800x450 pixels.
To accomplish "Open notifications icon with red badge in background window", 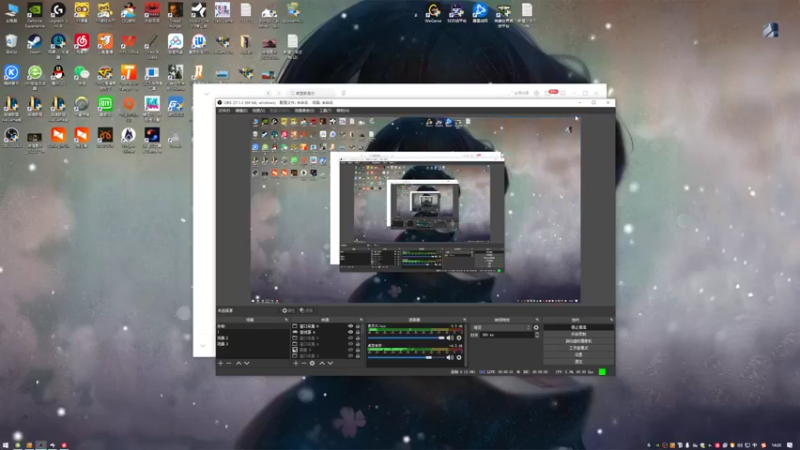I will pyautogui.click(x=550, y=93).
